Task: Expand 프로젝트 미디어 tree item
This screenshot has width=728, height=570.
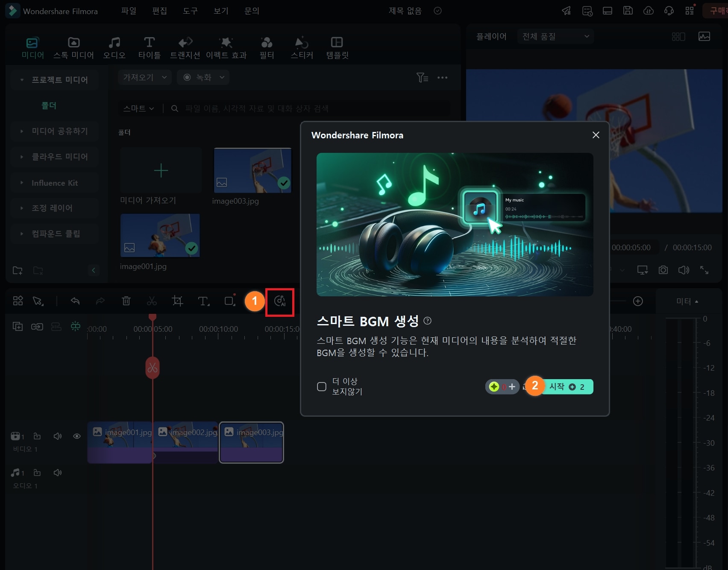Action: point(22,80)
